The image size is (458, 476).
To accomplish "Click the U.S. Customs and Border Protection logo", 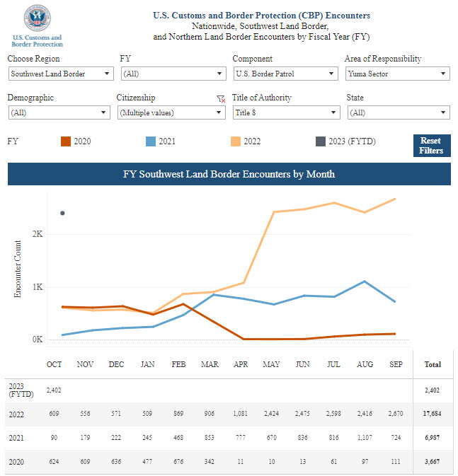I will [x=37, y=25].
